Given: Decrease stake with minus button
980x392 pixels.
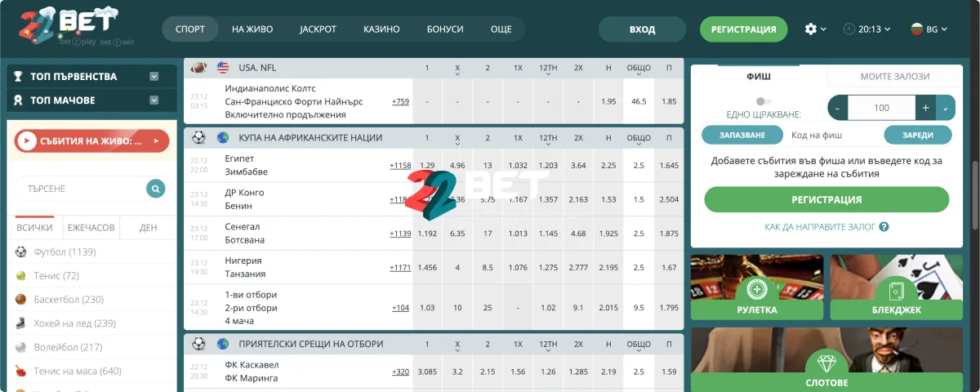Looking at the screenshot, I should click(x=838, y=108).
